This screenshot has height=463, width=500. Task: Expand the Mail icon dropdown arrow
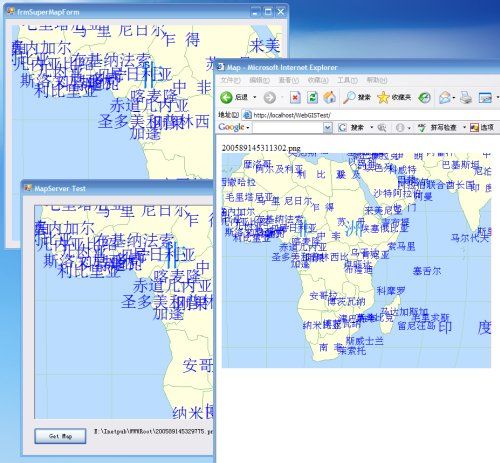pyautogui.click(x=454, y=97)
